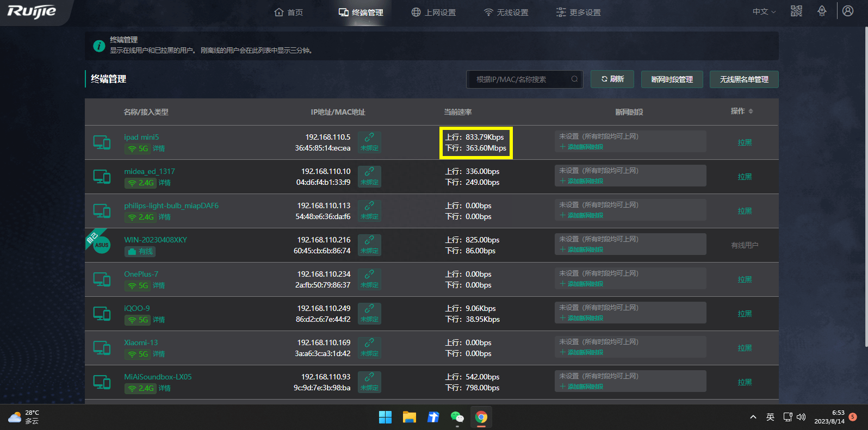Click 添加断网时段 for iQOO-9
The width and height of the screenshot is (868, 430).
click(581, 318)
